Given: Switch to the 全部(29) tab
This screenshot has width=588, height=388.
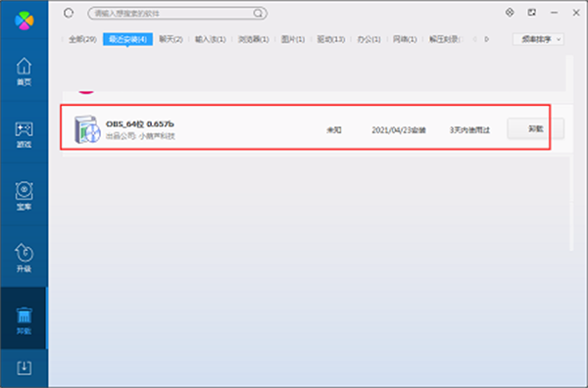Looking at the screenshot, I should pyautogui.click(x=82, y=39).
